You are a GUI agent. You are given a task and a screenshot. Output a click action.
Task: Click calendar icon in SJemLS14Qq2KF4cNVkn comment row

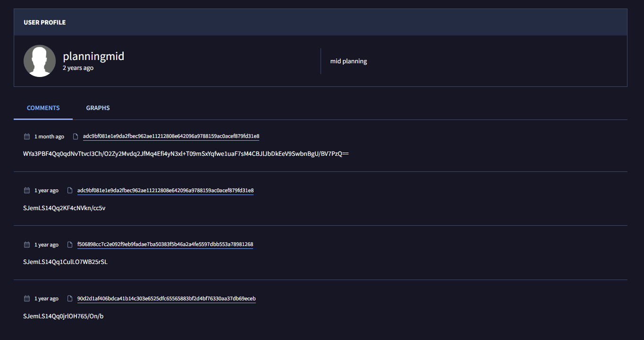[x=27, y=191]
